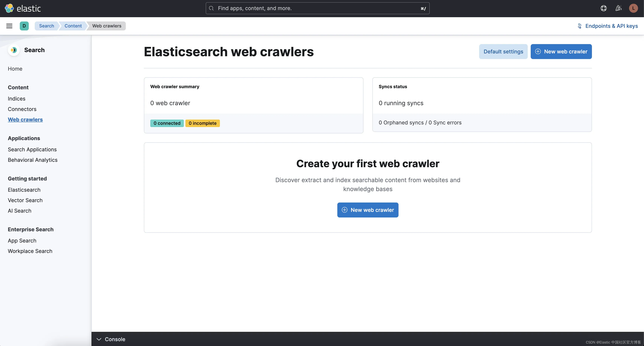The height and width of the screenshot is (346, 644).
Task: Select the Indices menu item
Action: (x=16, y=98)
